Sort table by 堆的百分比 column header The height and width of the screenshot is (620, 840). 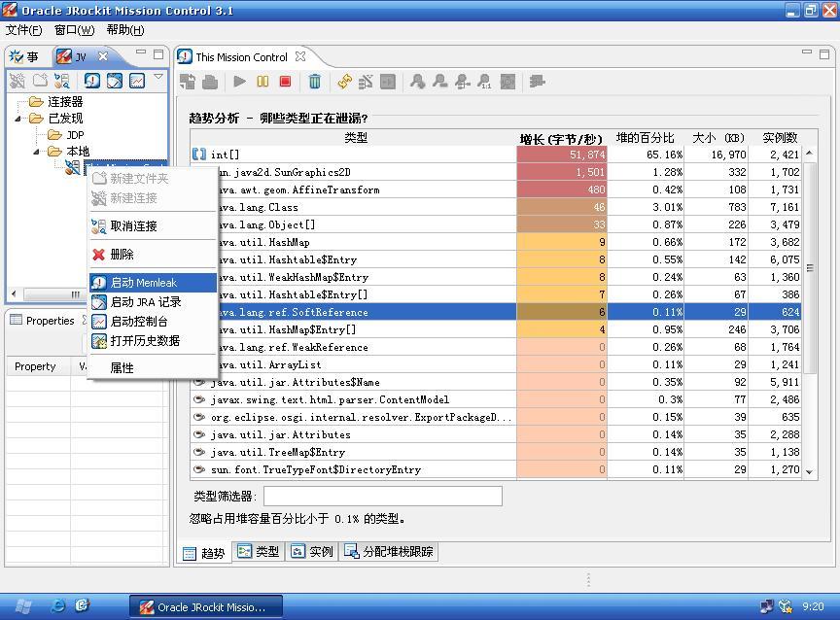(x=646, y=138)
